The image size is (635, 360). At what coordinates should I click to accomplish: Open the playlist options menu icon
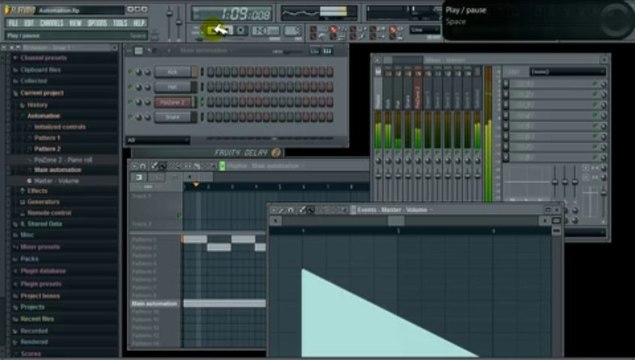coord(134,166)
